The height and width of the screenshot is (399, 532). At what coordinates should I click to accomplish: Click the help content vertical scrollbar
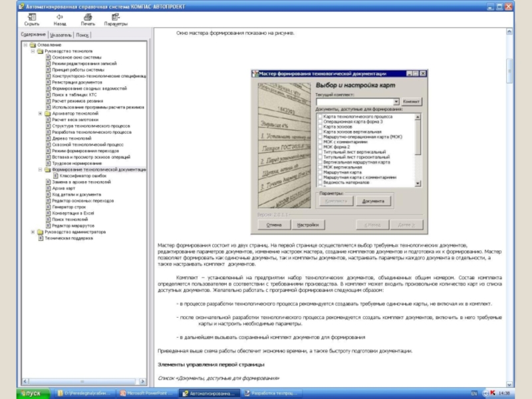(x=509, y=199)
